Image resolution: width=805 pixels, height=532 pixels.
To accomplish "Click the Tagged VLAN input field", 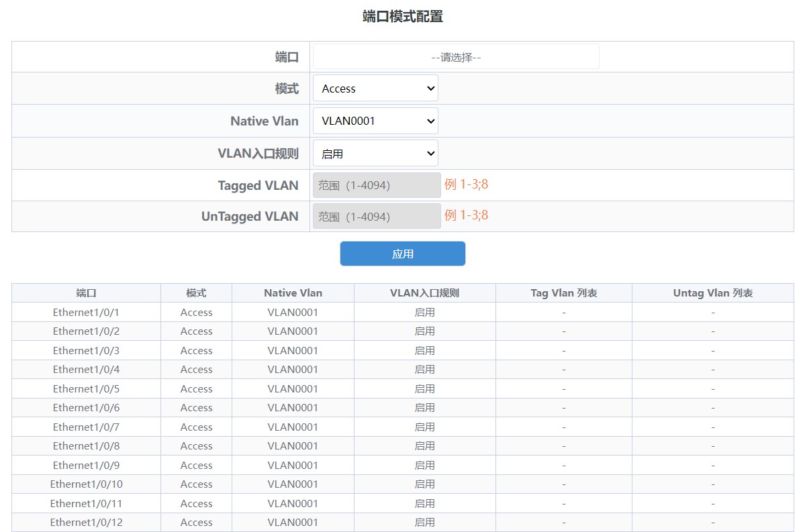I will coord(377,185).
